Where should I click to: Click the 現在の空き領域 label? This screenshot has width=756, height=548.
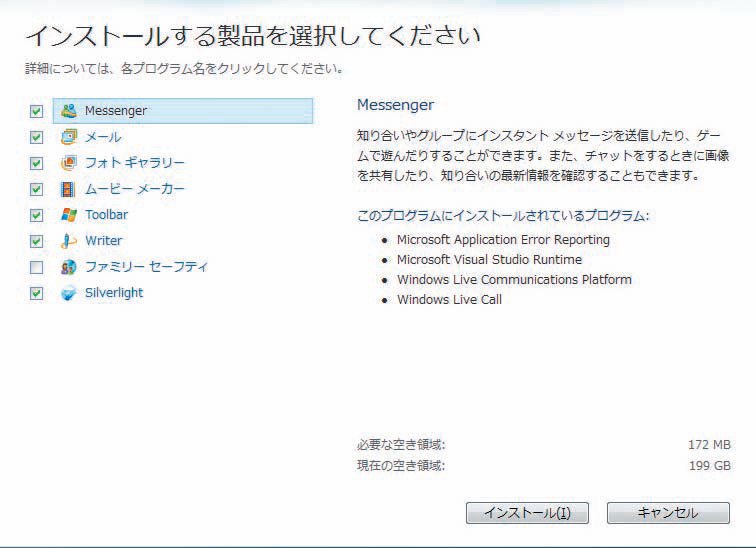(401, 466)
